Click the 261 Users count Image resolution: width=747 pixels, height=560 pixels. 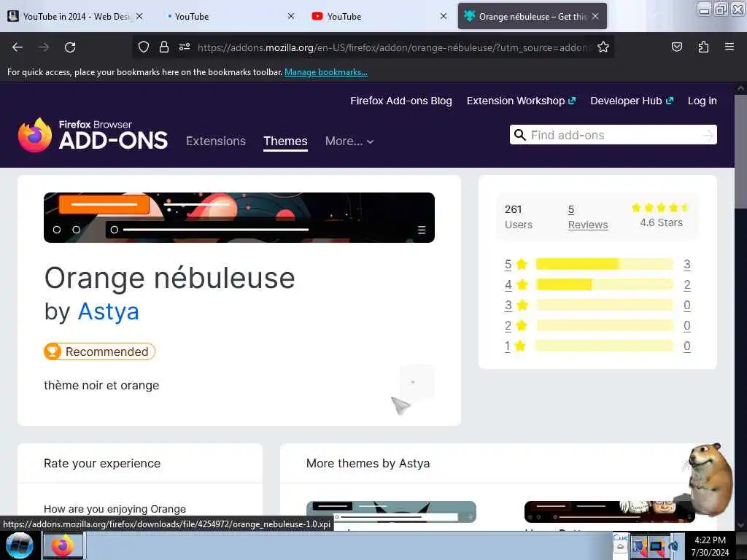tap(519, 217)
